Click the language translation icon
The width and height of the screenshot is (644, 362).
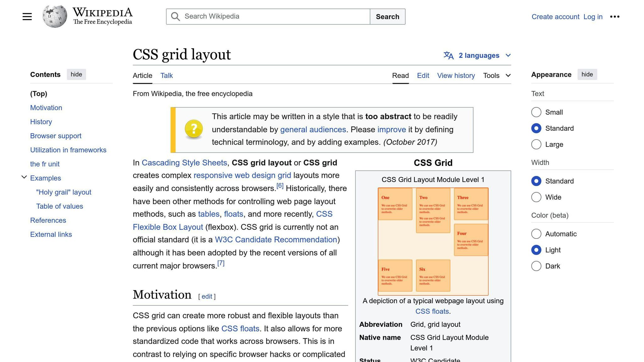click(448, 56)
